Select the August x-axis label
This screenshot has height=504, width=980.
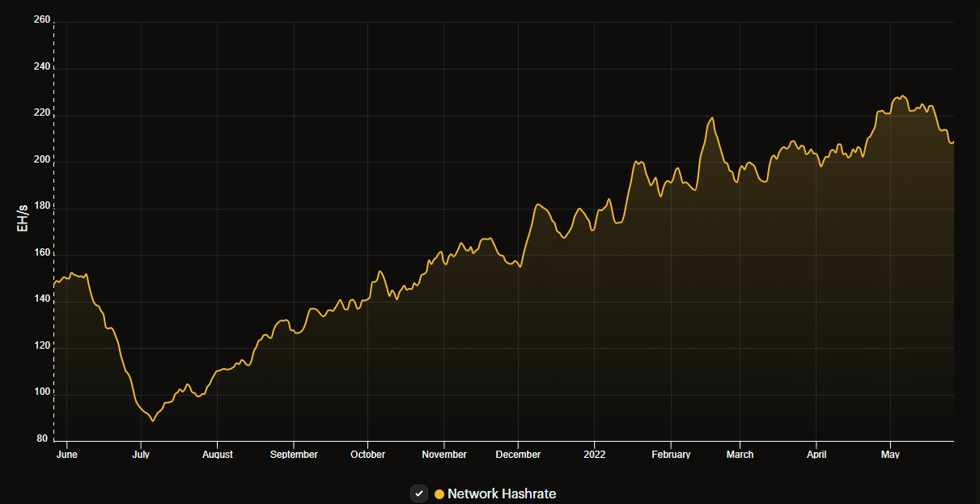217,455
